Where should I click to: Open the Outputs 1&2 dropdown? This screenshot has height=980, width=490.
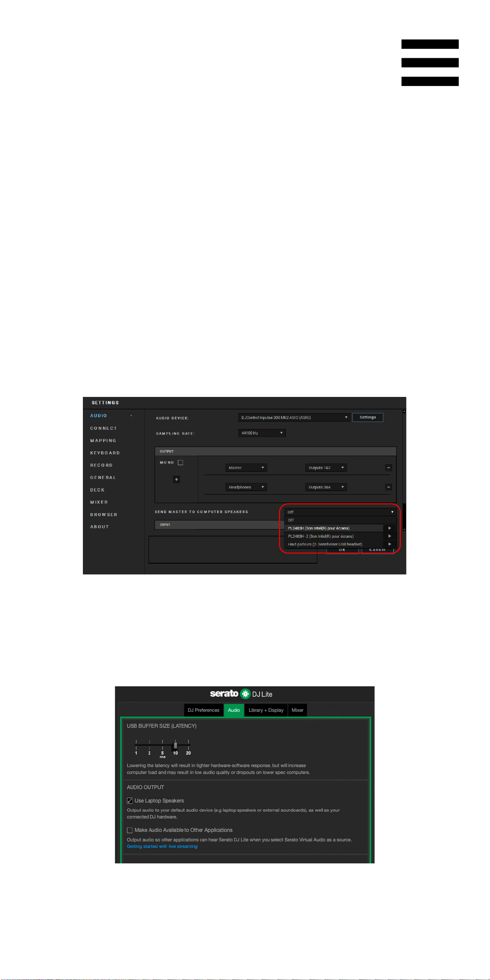[x=326, y=468]
